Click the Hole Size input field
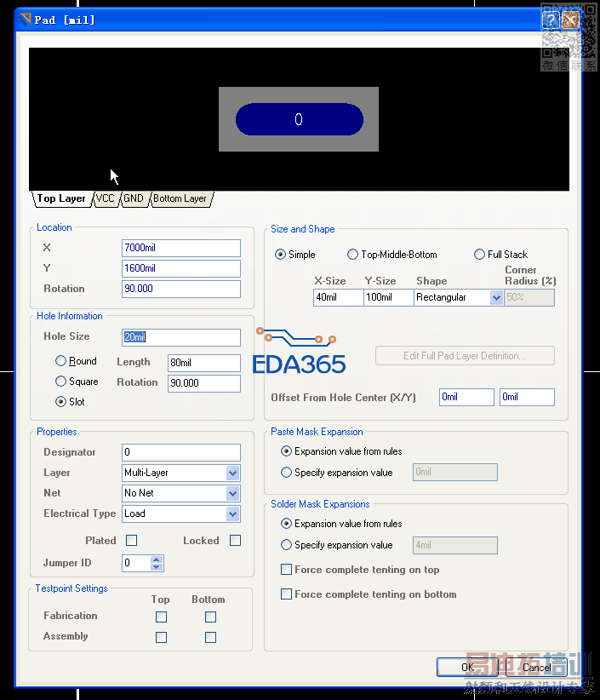This screenshot has width=600, height=700. [x=181, y=337]
